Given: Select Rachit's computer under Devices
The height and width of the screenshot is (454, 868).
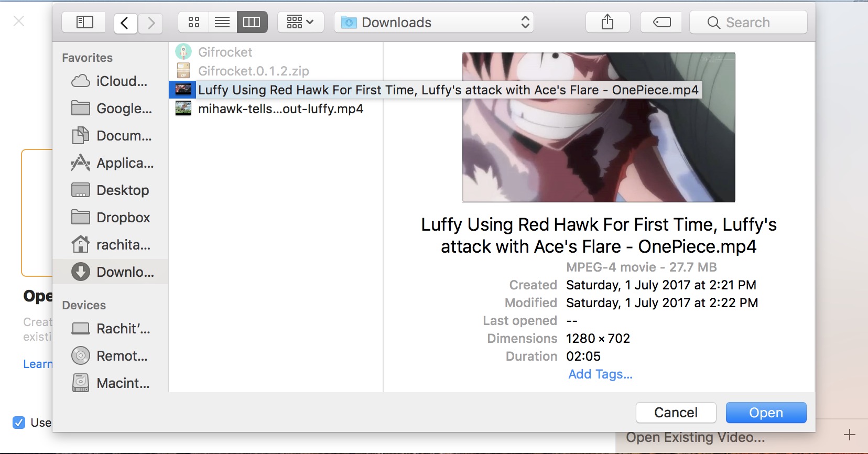Looking at the screenshot, I should [x=110, y=329].
